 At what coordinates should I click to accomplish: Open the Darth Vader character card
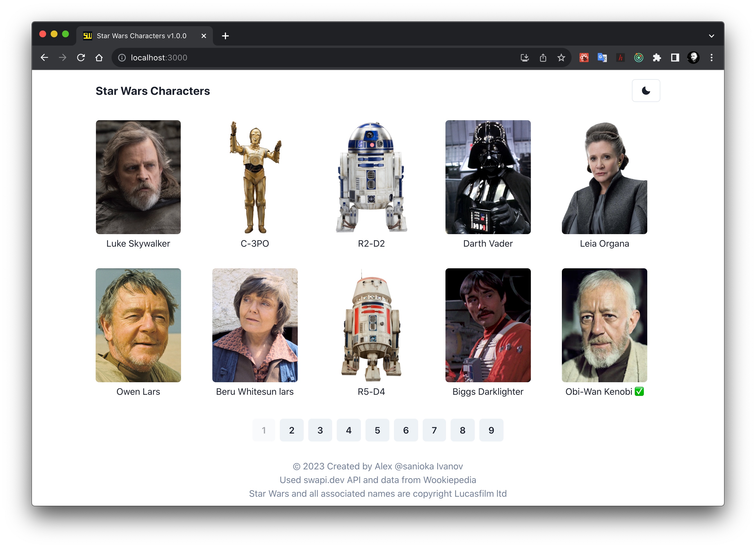point(488,177)
